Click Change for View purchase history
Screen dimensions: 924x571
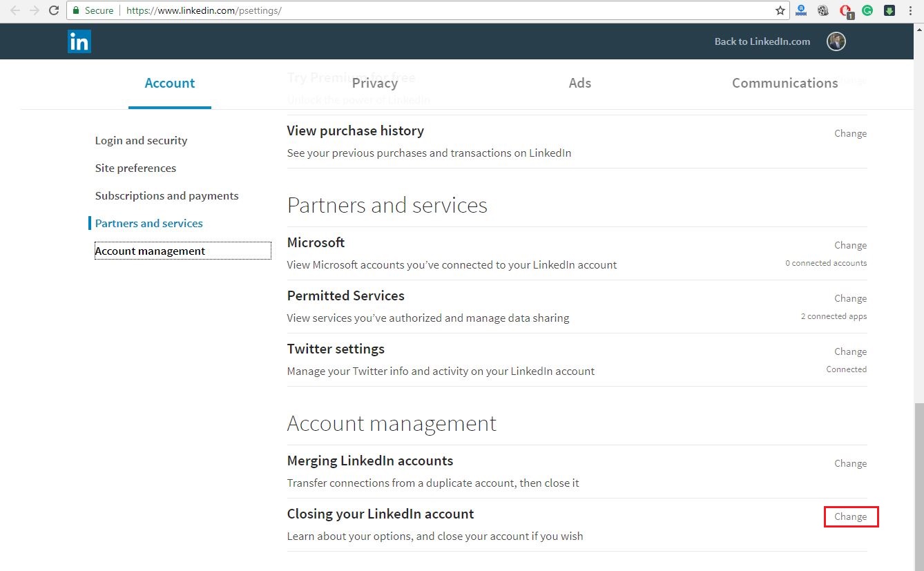[x=850, y=134]
